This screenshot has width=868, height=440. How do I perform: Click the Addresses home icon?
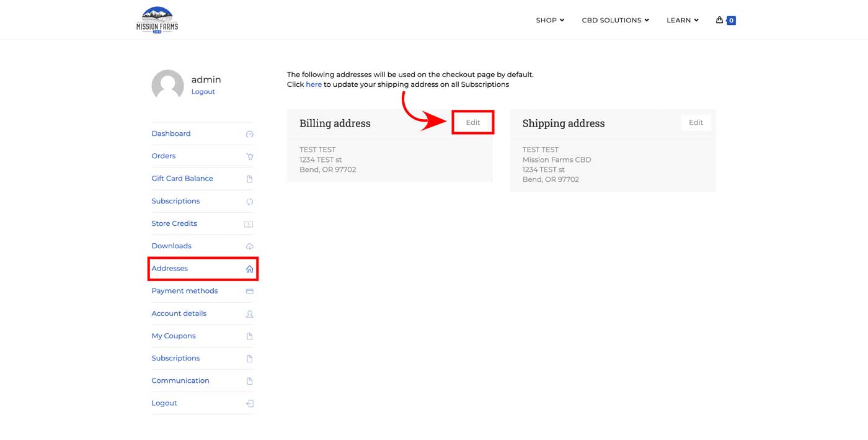(x=249, y=269)
